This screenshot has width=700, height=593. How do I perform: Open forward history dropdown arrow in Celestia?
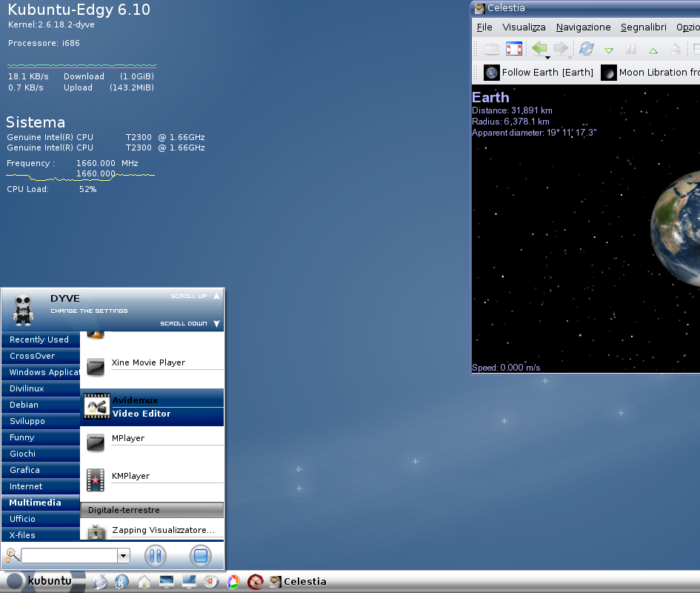pyautogui.click(x=570, y=58)
